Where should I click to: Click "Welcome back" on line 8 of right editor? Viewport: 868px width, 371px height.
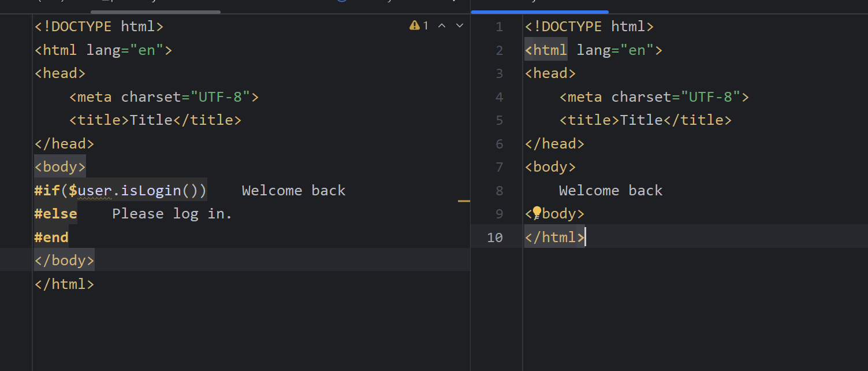611,190
